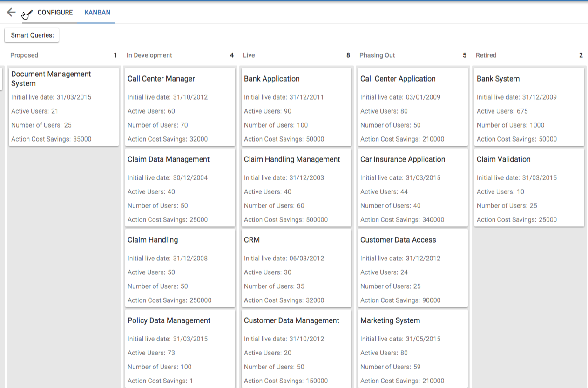Open the Customer Data Access card
Image resolution: width=588 pixels, height=388 pixels.
point(412,268)
